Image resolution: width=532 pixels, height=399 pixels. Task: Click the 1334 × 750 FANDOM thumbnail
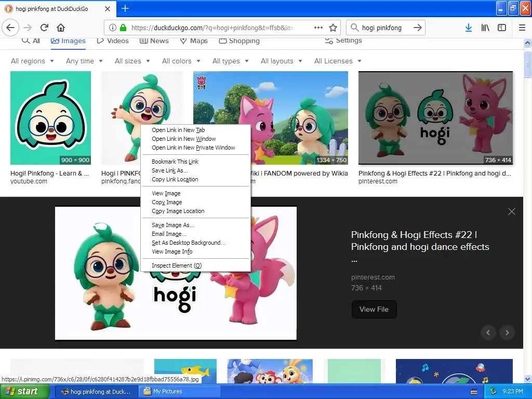pos(270,118)
